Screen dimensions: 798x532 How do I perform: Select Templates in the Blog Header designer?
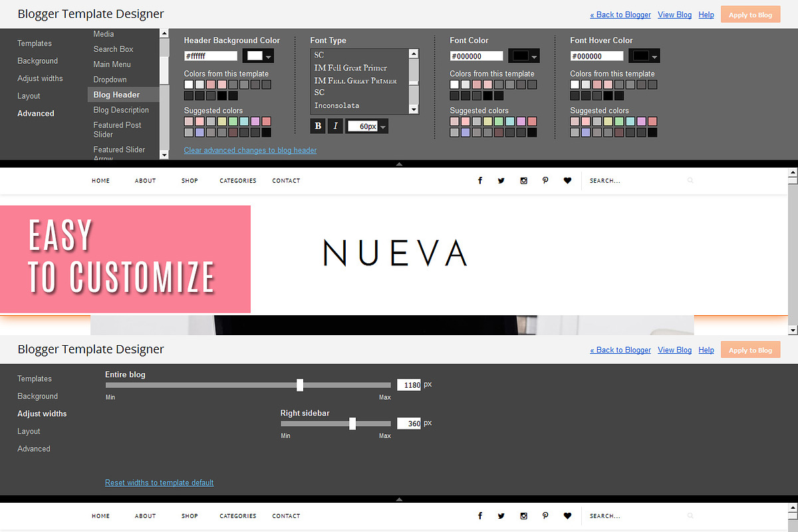[x=35, y=43]
